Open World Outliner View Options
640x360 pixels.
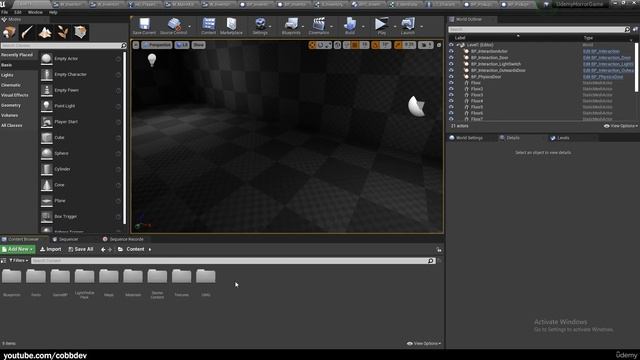point(621,126)
